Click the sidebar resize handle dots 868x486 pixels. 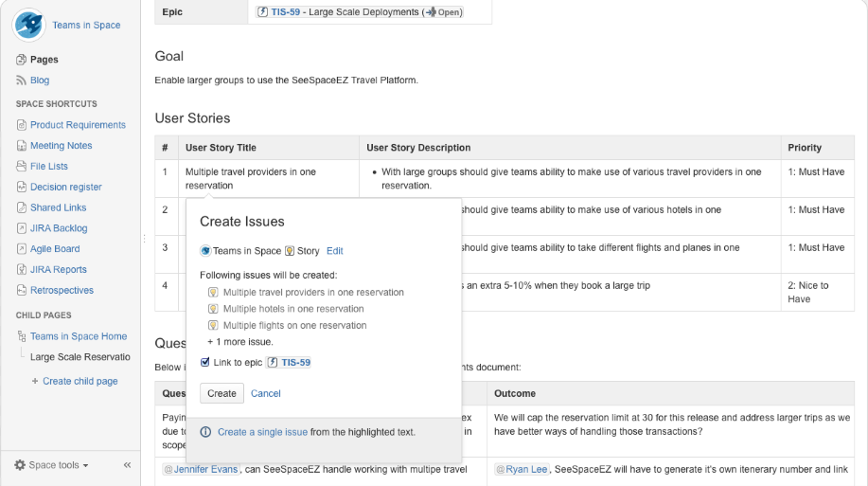pos(144,239)
